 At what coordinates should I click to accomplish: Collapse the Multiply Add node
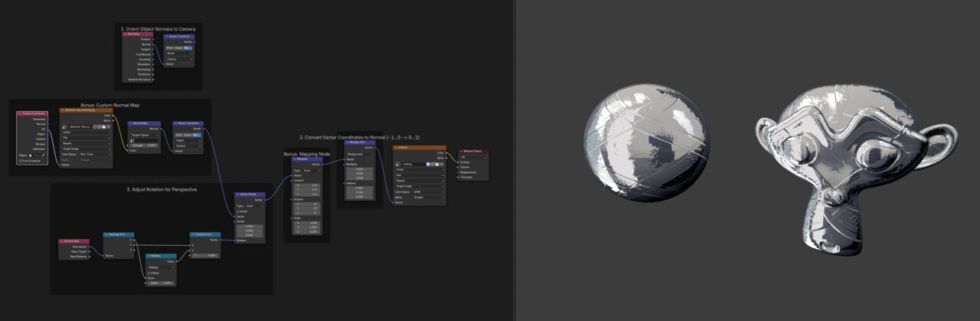coord(348,142)
